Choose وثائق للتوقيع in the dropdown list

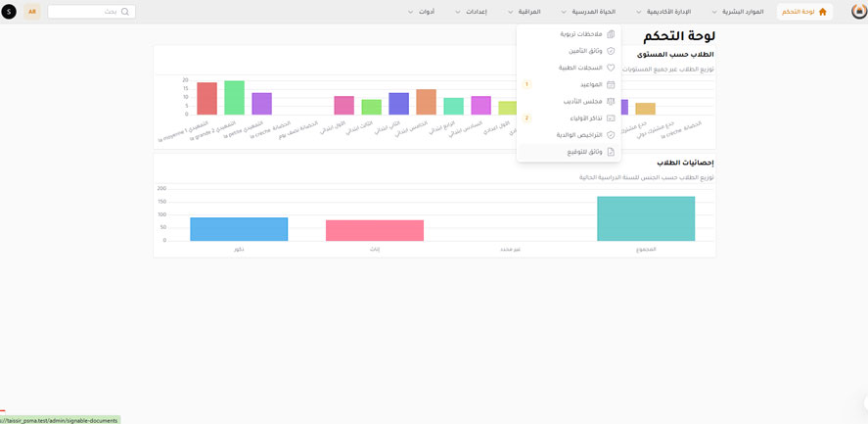584,152
